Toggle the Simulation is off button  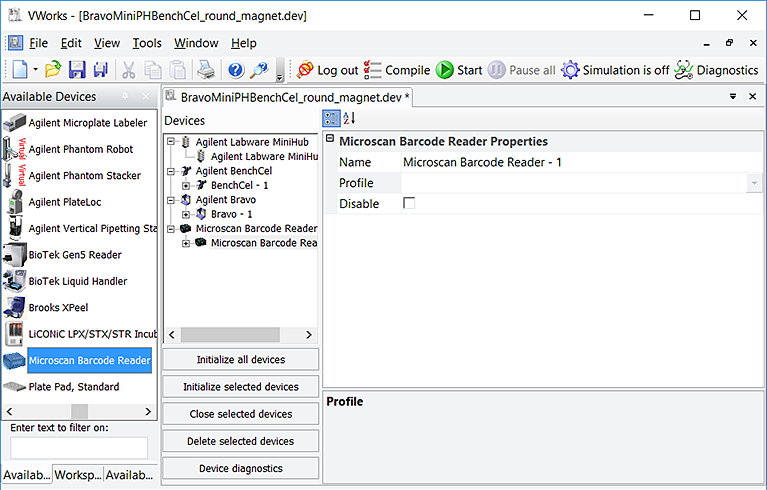(x=615, y=70)
